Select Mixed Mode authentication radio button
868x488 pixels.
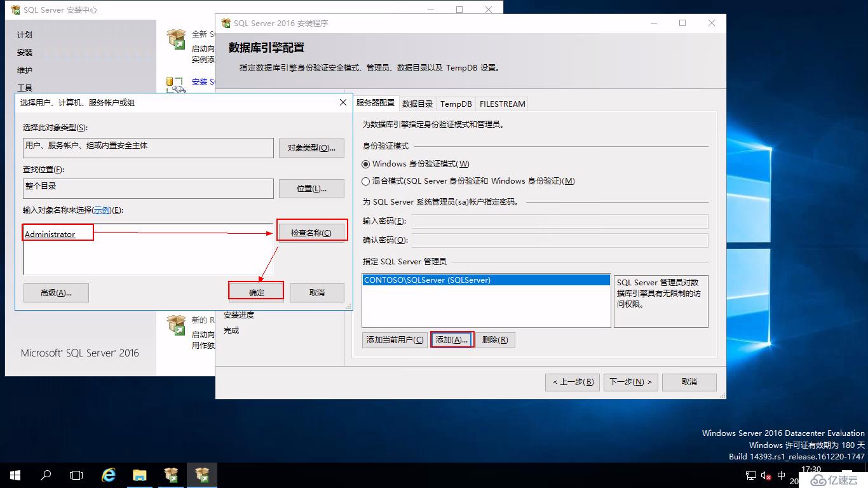point(365,181)
